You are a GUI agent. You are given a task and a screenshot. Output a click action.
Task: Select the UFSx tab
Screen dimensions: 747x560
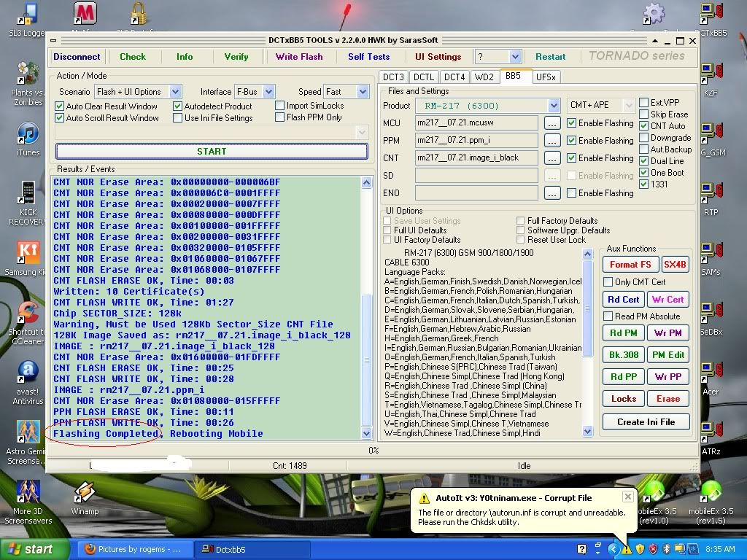(545, 77)
